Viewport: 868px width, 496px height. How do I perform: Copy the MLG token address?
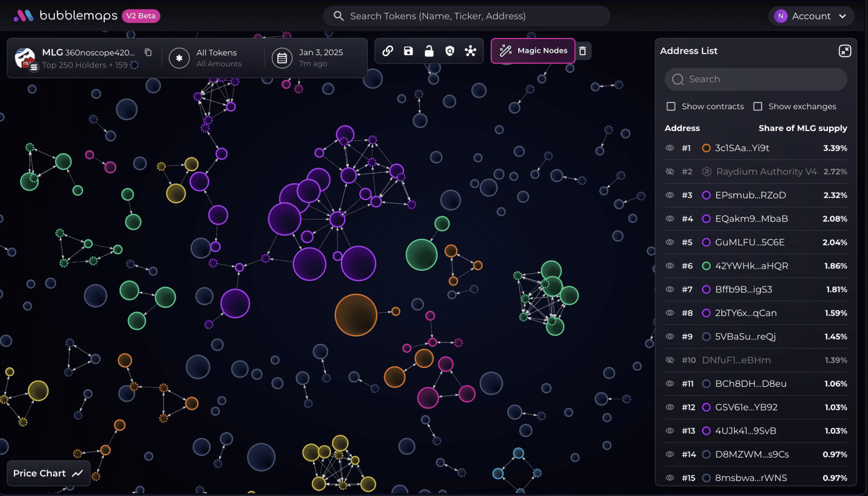point(148,52)
